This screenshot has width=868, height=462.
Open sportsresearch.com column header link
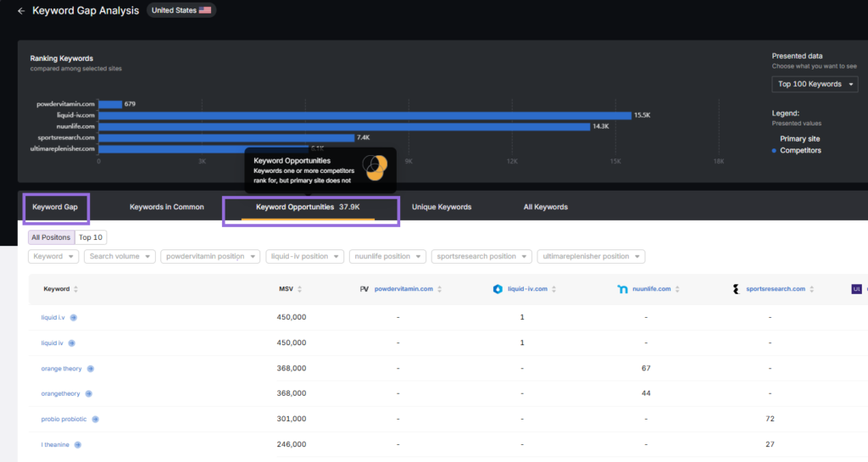tap(776, 289)
